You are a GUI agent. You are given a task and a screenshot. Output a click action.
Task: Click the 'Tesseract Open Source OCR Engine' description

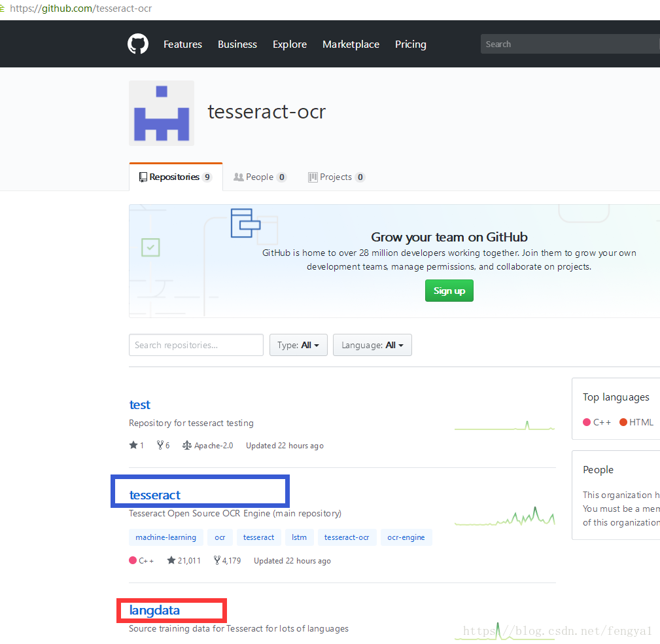235,513
